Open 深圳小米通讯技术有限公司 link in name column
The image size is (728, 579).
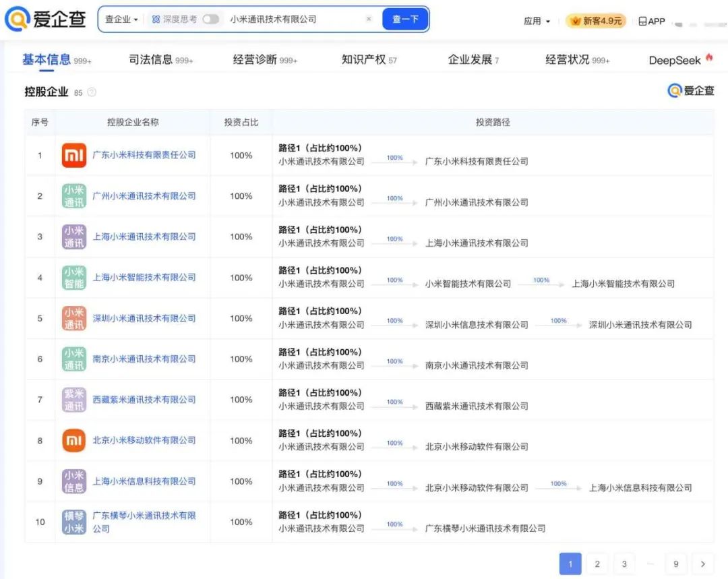point(144,318)
